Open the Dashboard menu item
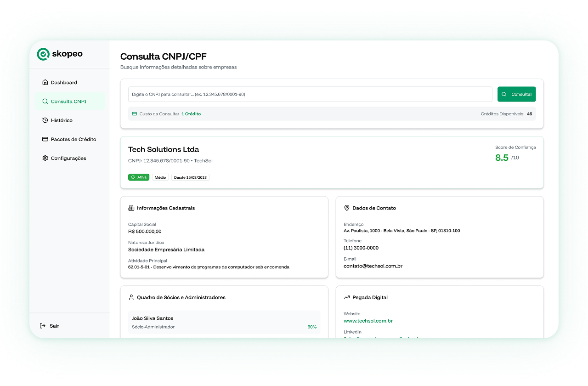The width and height of the screenshot is (588, 386). pyautogui.click(x=64, y=83)
